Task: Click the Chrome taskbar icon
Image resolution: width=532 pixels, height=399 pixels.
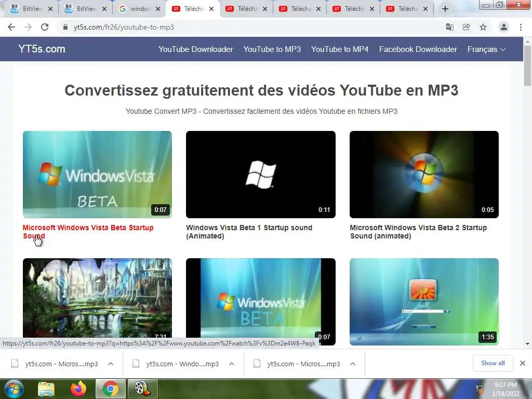Action: tap(110, 389)
